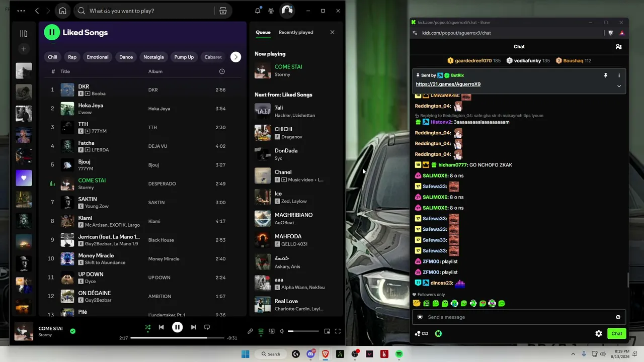This screenshot has width=644, height=362.
Task: Click the plus create playlist button
Action: 24,49
